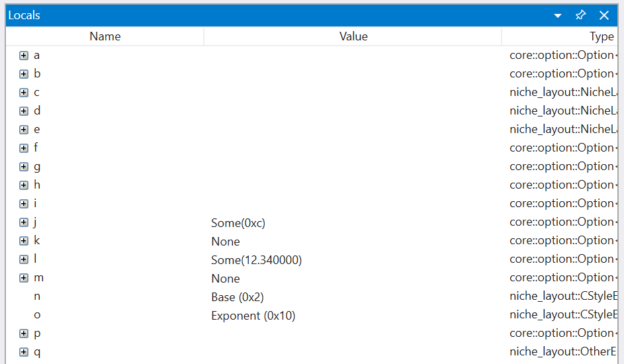
Task: Expand variable p tree node
Action: tap(24, 334)
